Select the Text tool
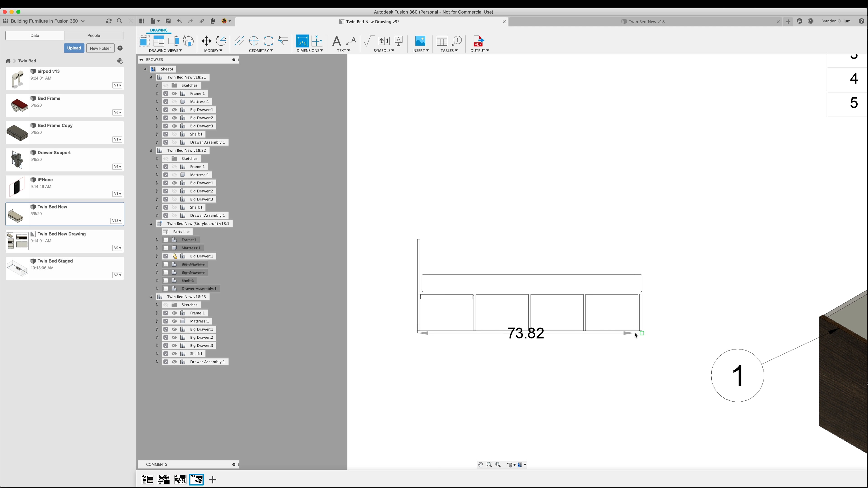This screenshot has height=488, width=868. pyautogui.click(x=336, y=41)
